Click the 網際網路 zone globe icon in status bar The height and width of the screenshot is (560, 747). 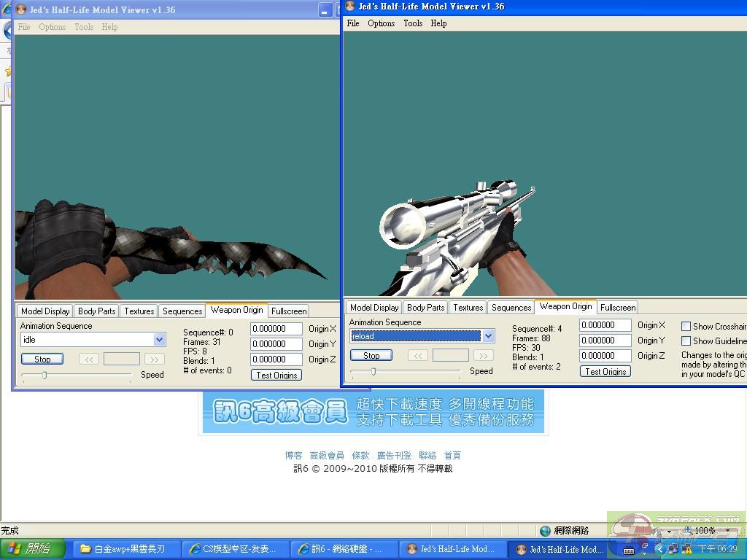point(545,531)
